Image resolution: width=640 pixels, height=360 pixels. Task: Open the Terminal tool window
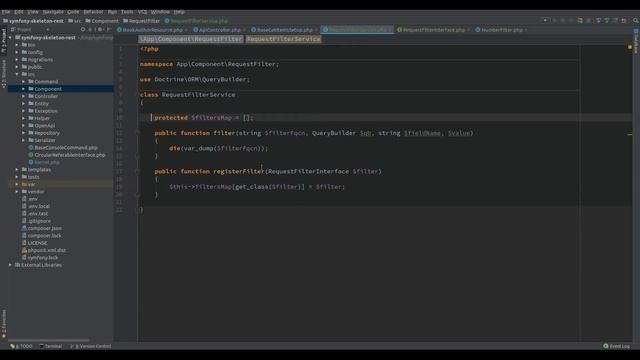(51, 346)
